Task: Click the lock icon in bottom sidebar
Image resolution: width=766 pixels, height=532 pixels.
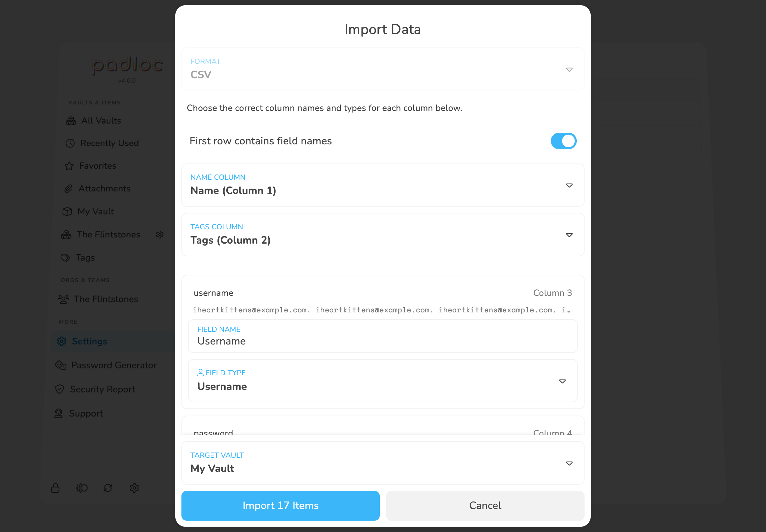Action: click(x=56, y=488)
